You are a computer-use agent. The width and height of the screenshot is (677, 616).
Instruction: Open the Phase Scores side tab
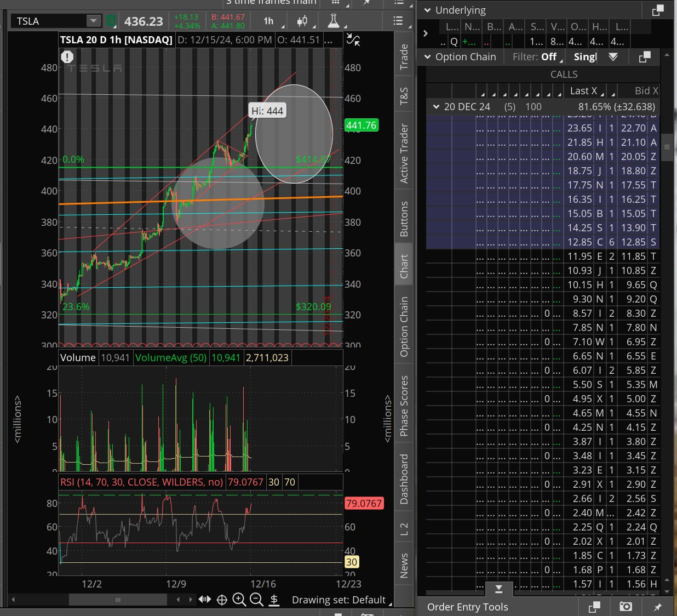[404, 406]
